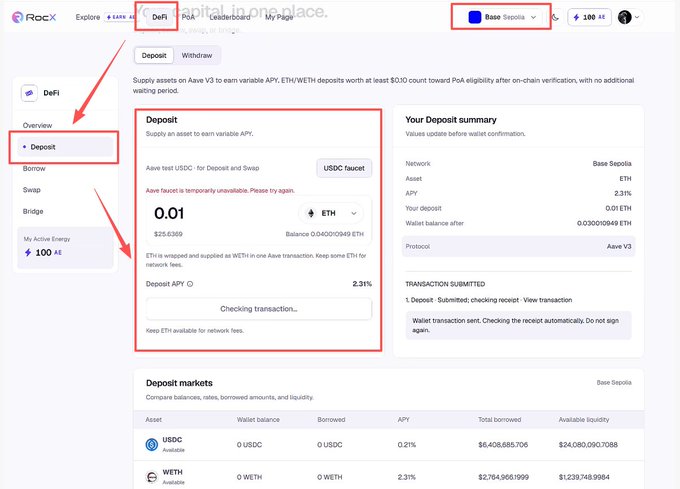The width and height of the screenshot is (680, 489).
Task: Open Borrow in the DeFi sidebar
Action: pyautogui.click(x=34, y=168)
